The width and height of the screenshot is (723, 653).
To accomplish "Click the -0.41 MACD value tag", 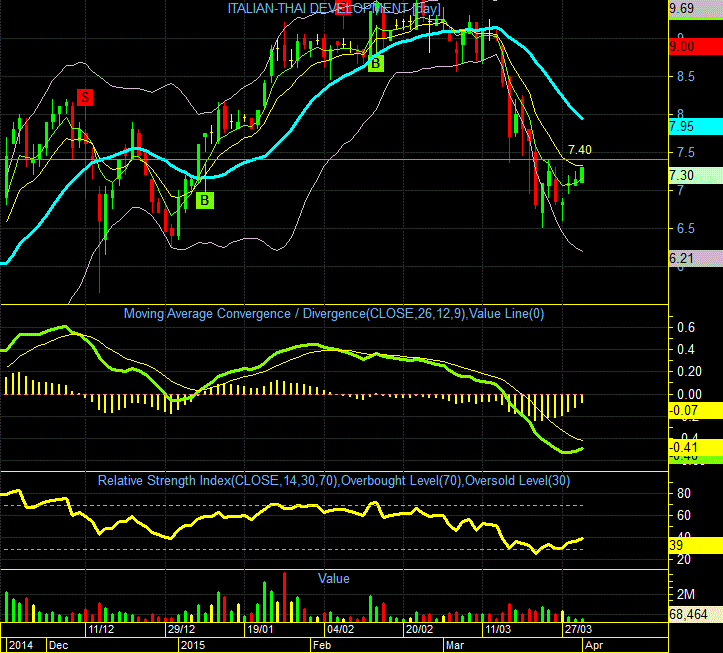I will [696, 447].
